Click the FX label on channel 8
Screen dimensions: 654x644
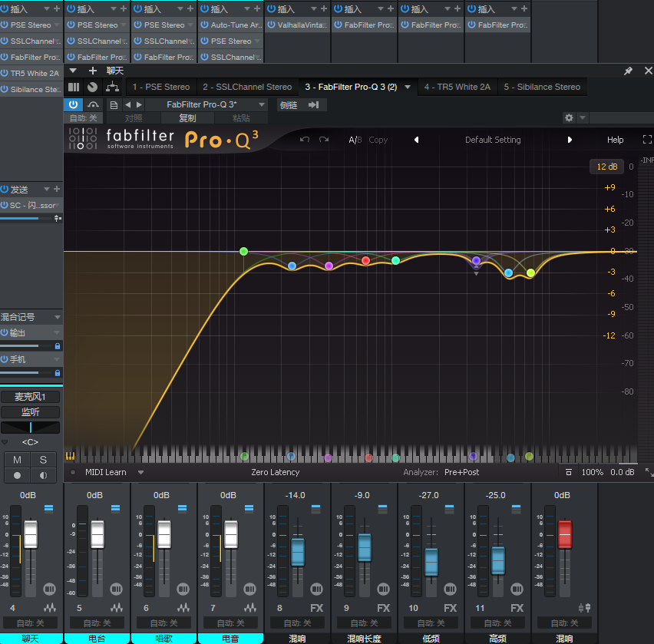coord(316,608)
